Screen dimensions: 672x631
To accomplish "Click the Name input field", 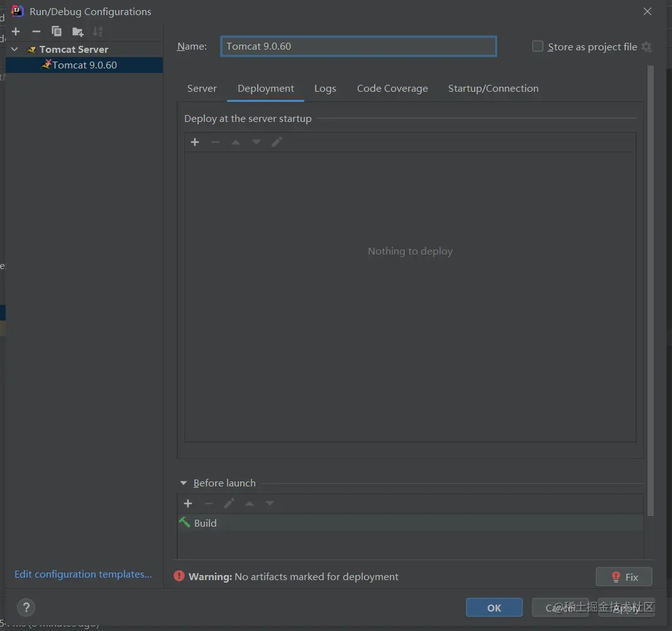I will click(x=359, y=47).
